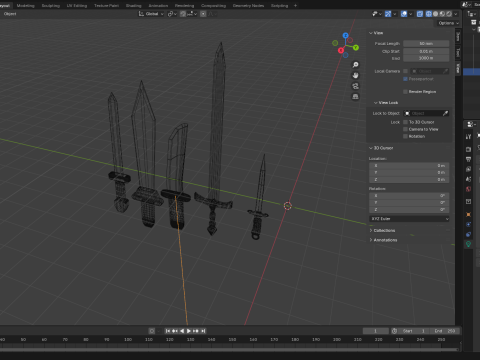This screenshot has height=360, width=480.
Task: Toggle proportional editing button
Action: 203,14
